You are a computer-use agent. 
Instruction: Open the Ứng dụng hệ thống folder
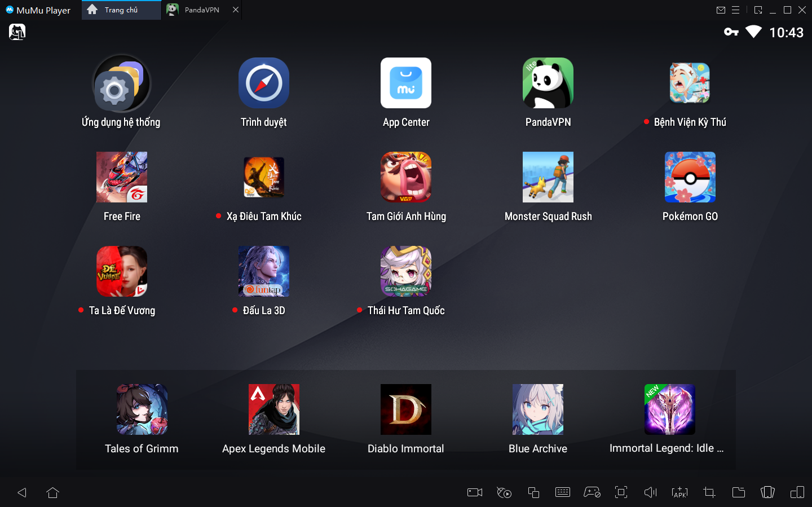[121, 83]
